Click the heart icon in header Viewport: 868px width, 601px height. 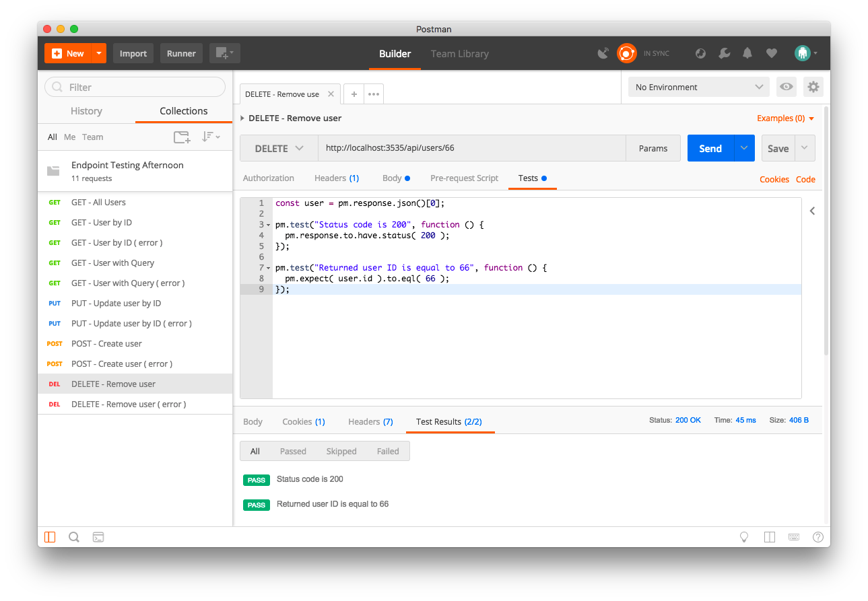coord(772,53)
